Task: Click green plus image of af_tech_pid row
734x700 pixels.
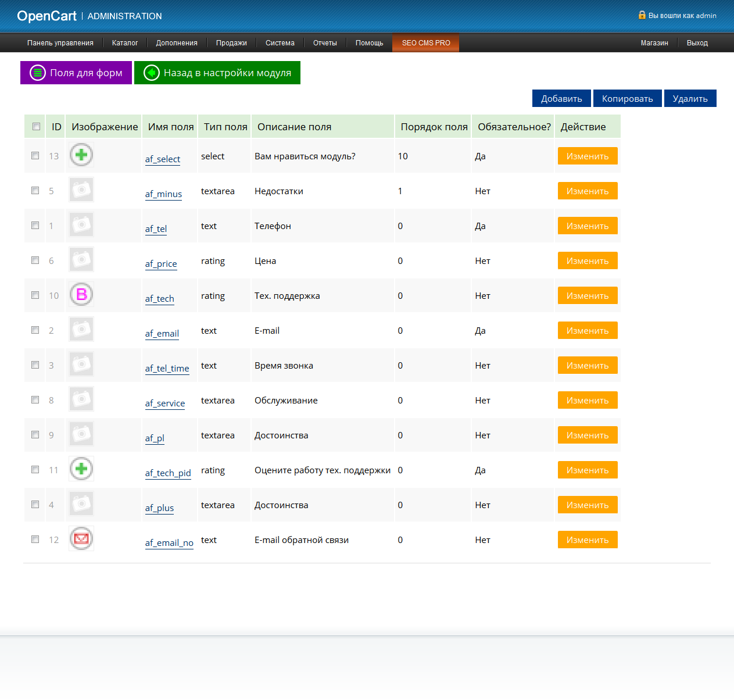Action: tap(81, 469)
